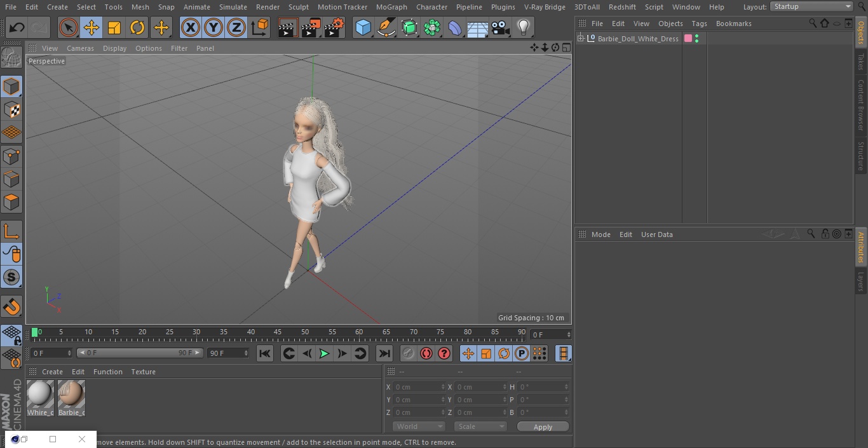Go to start of animation

(x=265, y=353)
